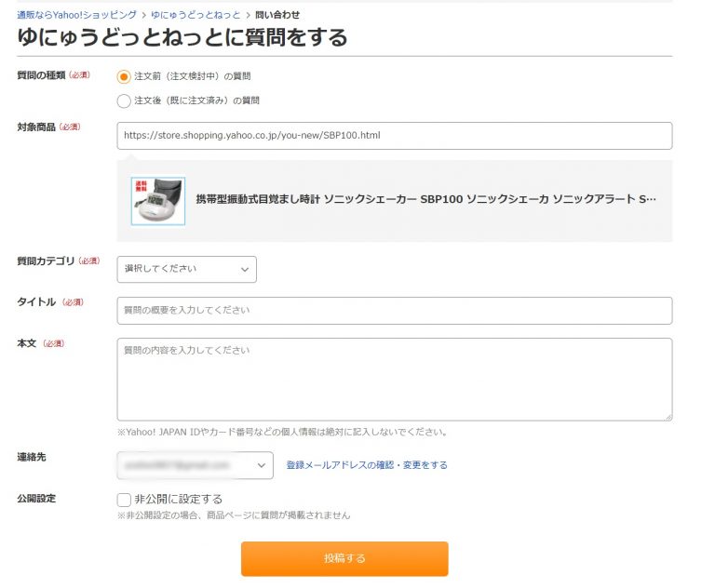Click the breadcrumb arrow before 問い合わせ

click(x=248, y=16)
